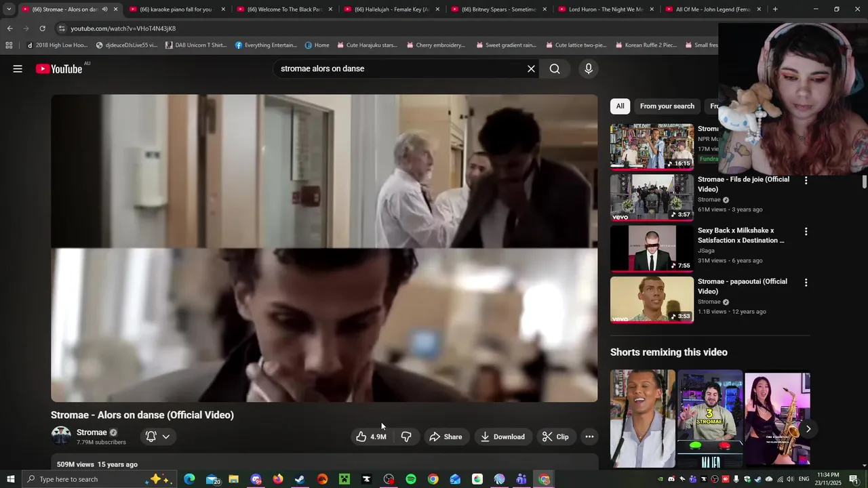The height and width of the screenshot is (488, 868).
Task: Switch to 'Welcome To The Black Parade' tab
Action: tap(284, 9)
